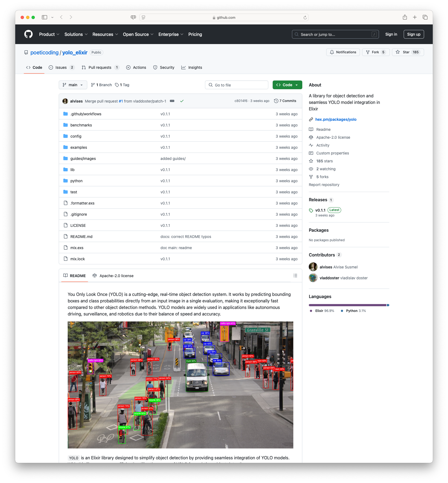
Task: Open the Pull requests tab
Action: (100, 67)
